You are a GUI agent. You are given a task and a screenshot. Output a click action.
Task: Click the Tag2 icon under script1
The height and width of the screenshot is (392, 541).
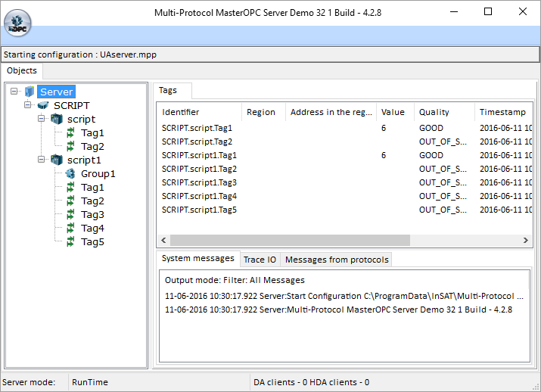coord(70,201)
